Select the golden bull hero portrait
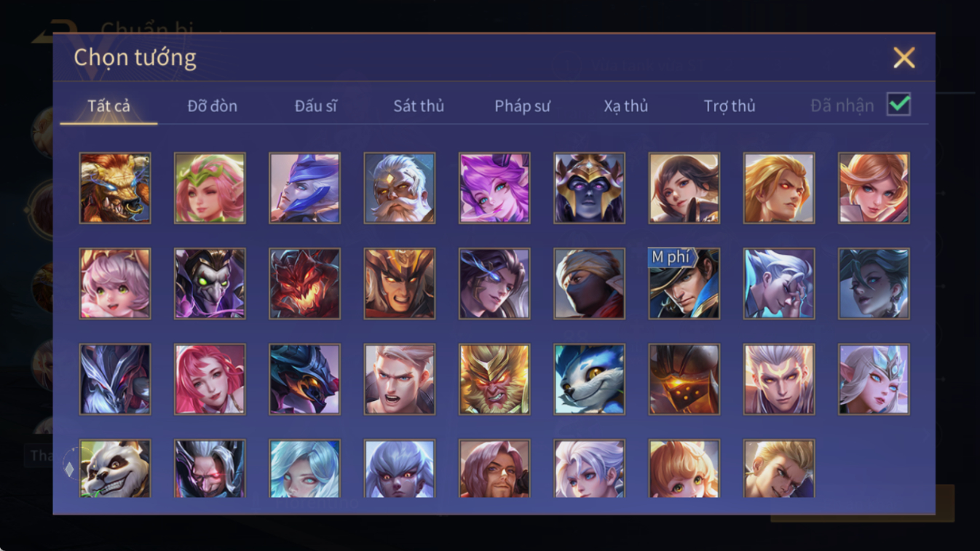This screenshot has width=980, height=551. coord(115,188)
